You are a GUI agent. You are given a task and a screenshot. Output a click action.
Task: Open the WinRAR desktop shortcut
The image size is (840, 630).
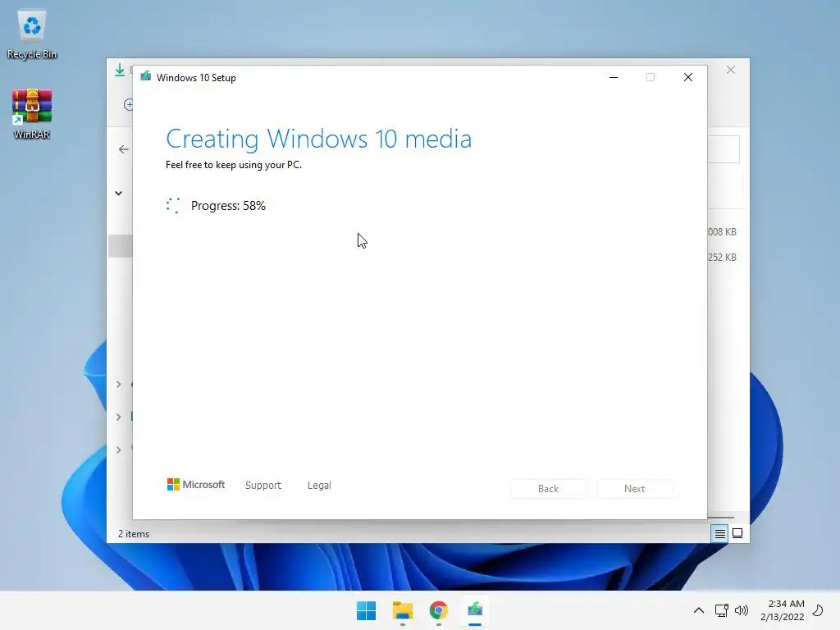pyautogui.click(x=32, y=113)
